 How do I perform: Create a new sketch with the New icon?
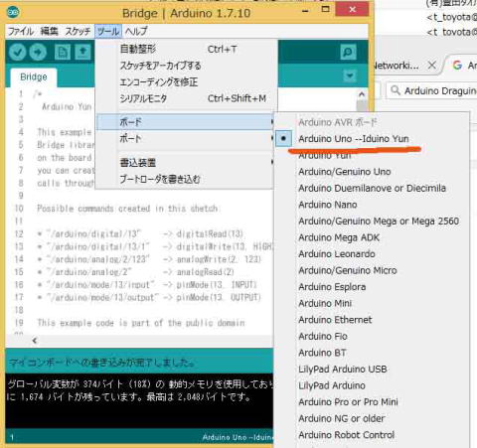pyautogui.click(x=63, y=52)
